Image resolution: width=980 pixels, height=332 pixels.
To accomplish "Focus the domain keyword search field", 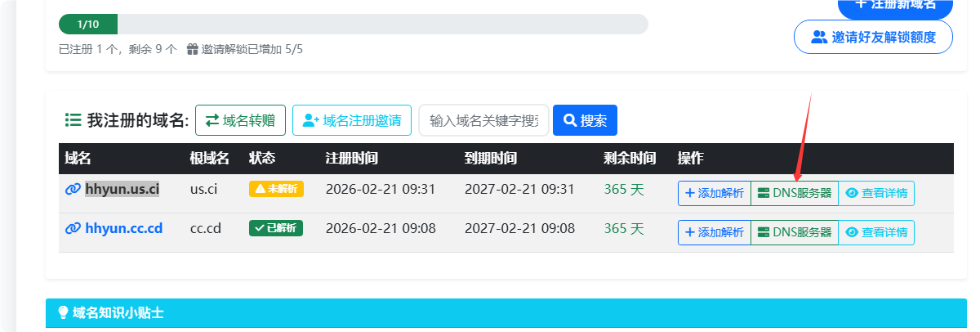I will tap(483, 120).
